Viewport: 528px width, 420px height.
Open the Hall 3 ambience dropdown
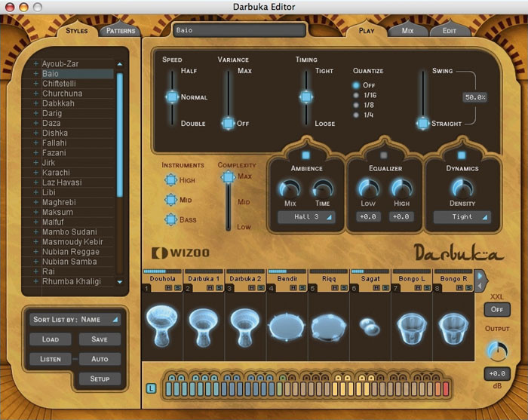pyautogui.click(x=305, y=217)
